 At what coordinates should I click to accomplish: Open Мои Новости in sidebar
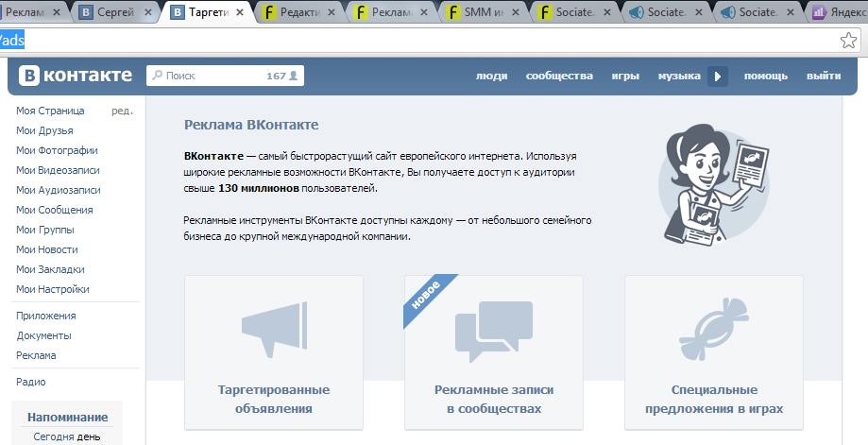click(x=47, y=249)
